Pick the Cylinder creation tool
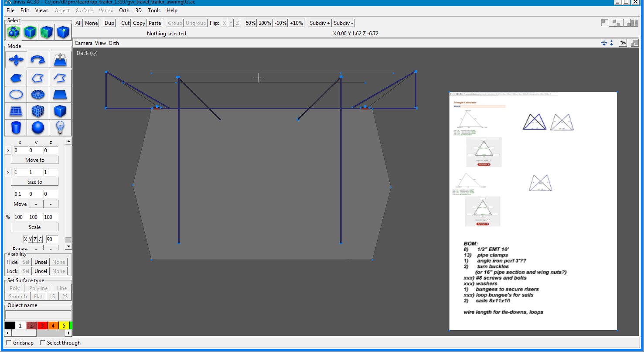 point(16,128)
